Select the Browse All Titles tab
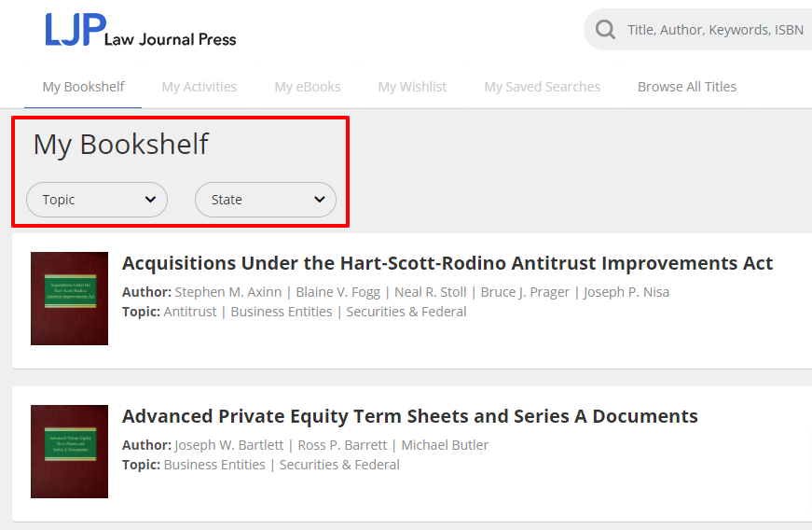Image resolution: width=812 pixels, height=530 pixels. (x=686, y=87)
